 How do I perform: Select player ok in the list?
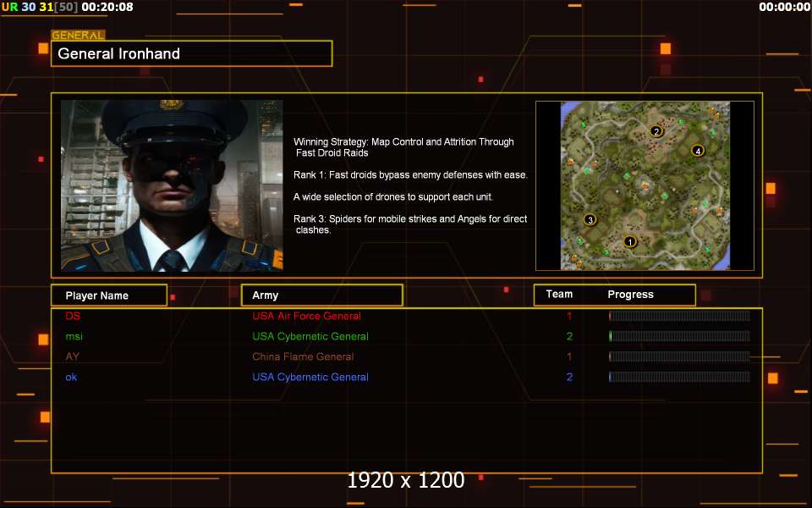click(x=71, y=377)
